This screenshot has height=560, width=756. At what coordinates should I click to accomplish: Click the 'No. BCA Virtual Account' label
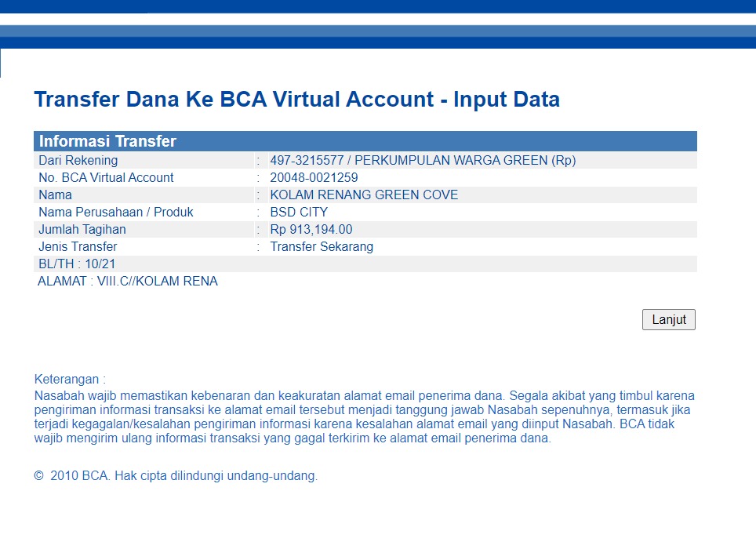106,178
